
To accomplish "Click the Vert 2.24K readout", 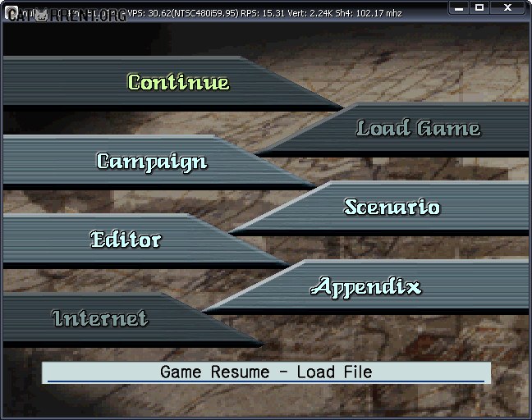I will click(x=310, y=13).
